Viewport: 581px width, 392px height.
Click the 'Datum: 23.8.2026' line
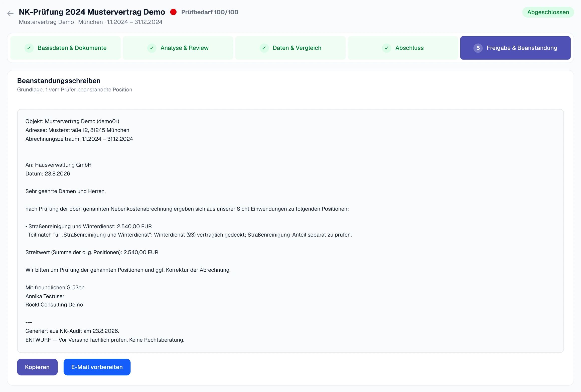pos(48,174)
